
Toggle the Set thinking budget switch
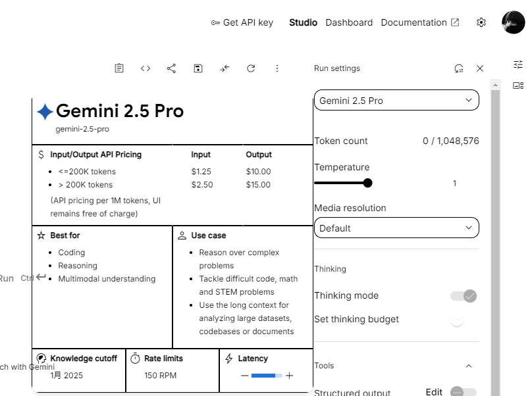457,320
